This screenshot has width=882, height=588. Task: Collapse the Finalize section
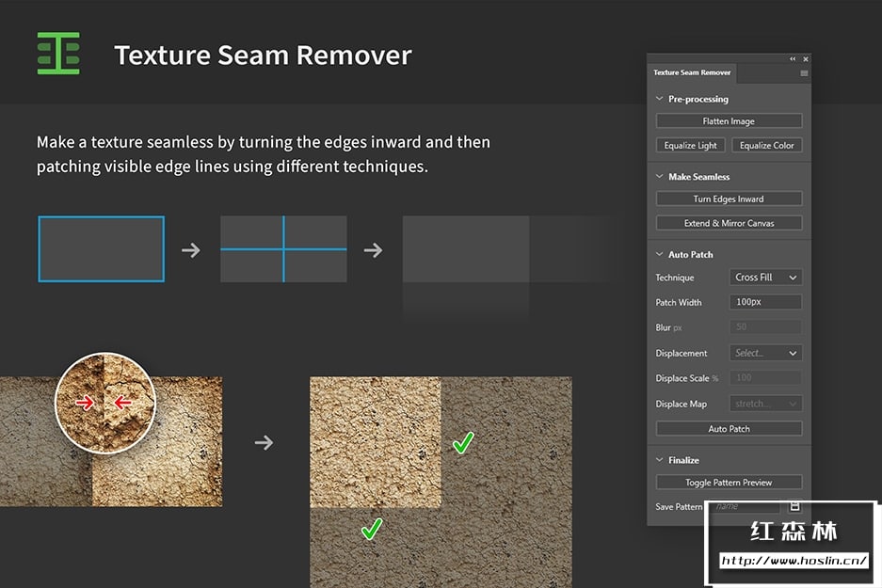[659, 460]
